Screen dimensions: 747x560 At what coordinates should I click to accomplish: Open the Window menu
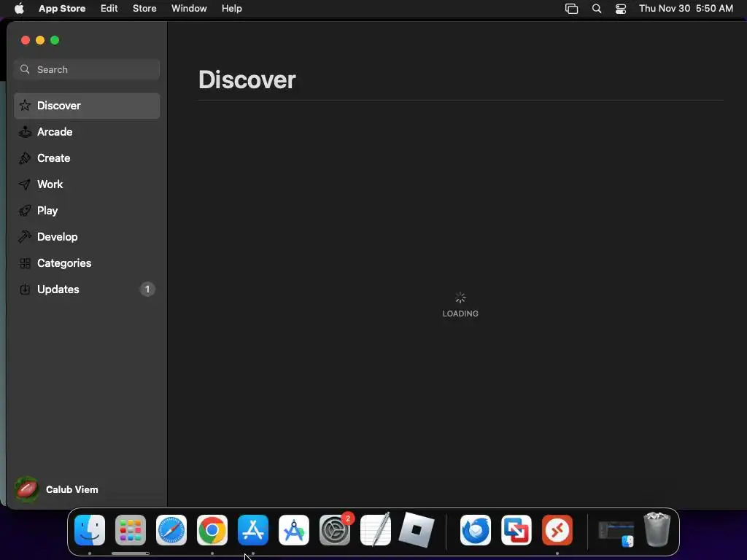189,8
